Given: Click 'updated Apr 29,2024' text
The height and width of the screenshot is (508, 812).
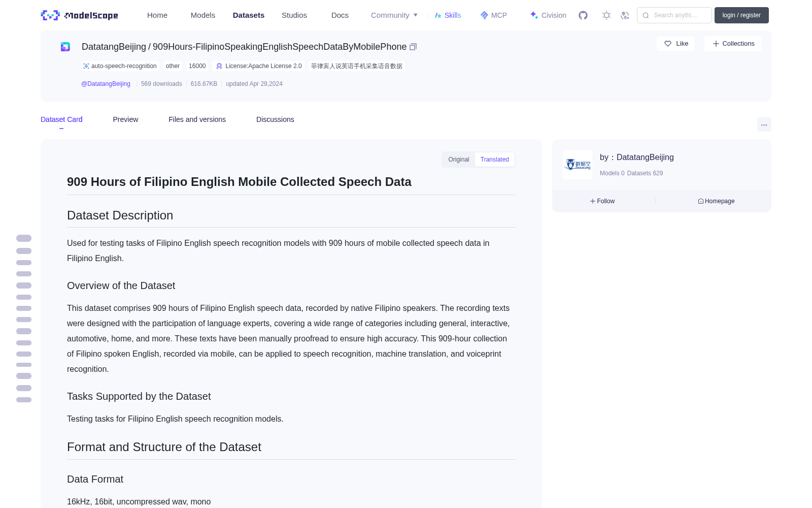Looking at the screenshot, I should (254, 84).
